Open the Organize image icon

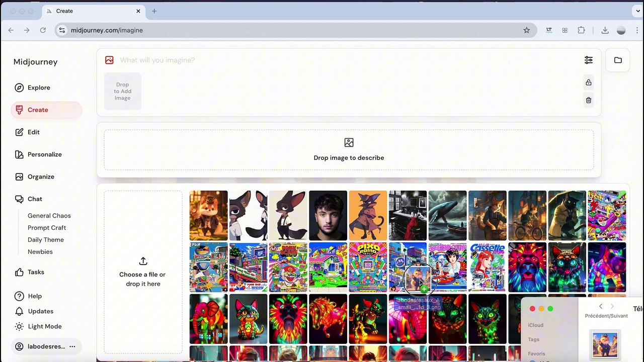pyautogui.click(x=19, y=176)
